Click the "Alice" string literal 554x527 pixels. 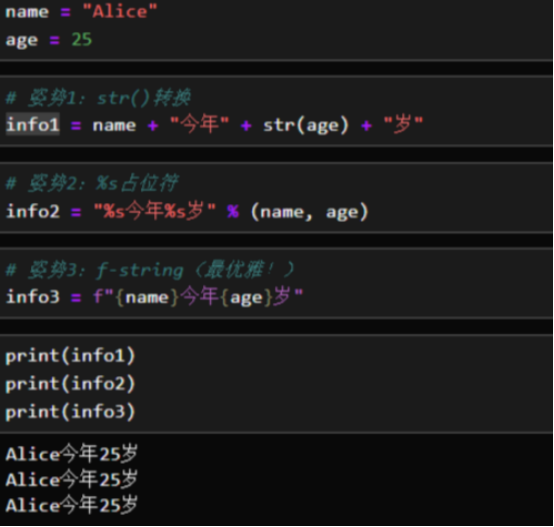tap(120, 12)
